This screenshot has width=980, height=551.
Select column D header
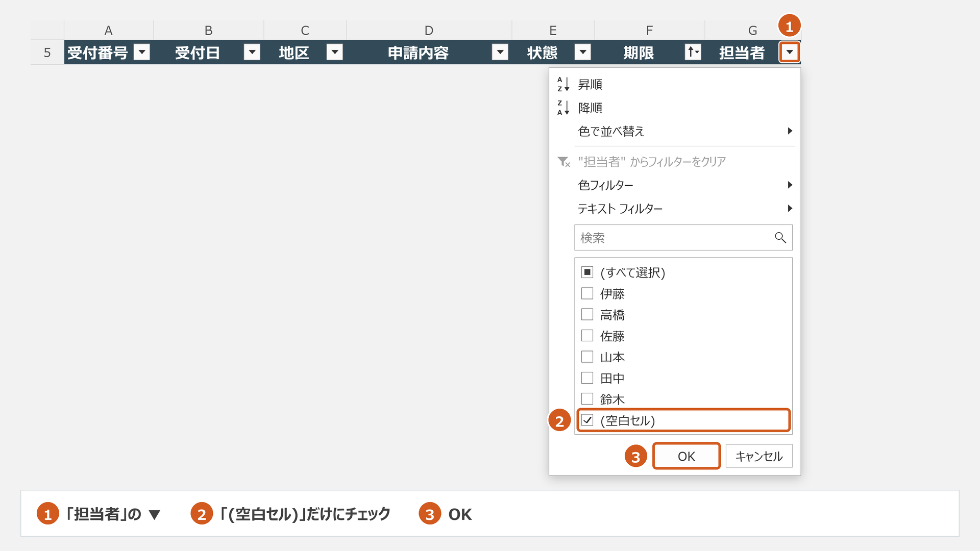click(429, 30)
